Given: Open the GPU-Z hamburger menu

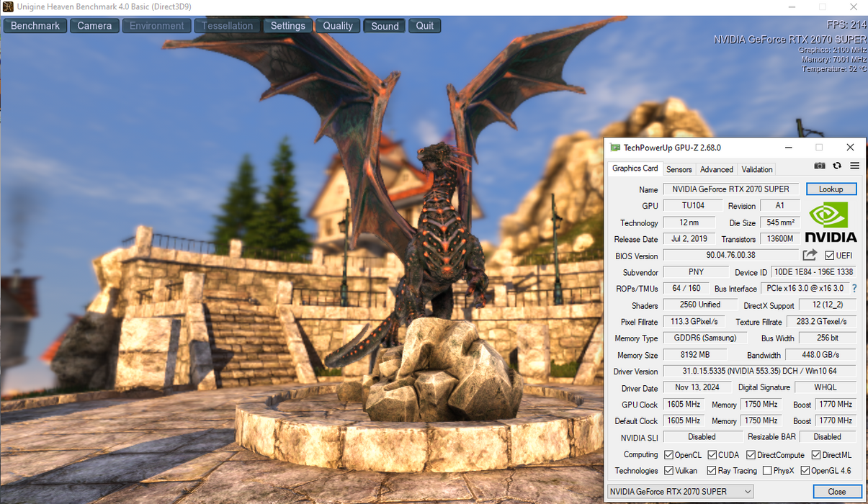Looking at the screenshot, I should tap(854, 166).
